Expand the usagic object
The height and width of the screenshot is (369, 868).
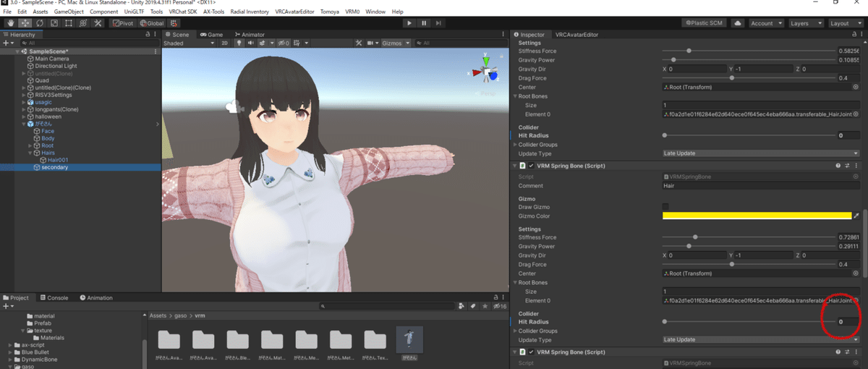[x=24, y=102]
